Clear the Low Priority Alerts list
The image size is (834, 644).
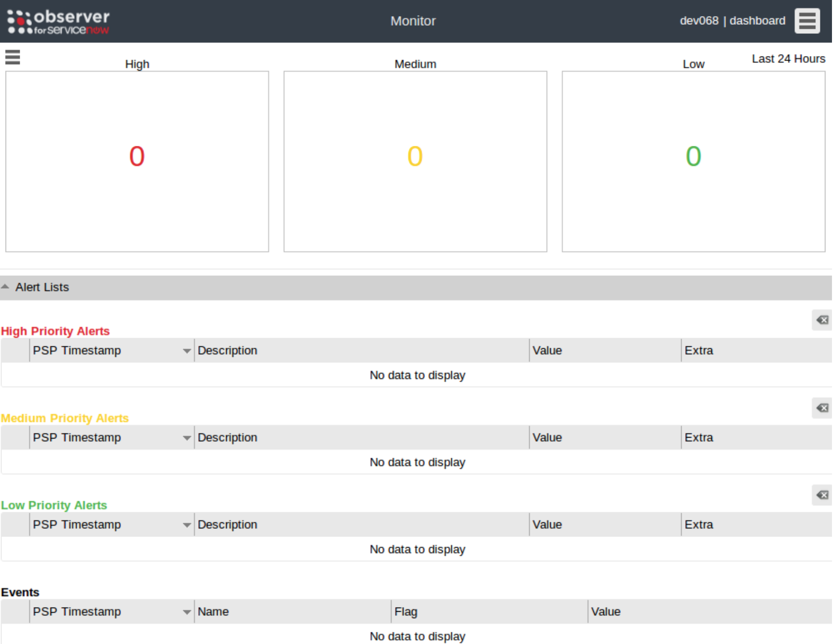[x=821, y=495]
